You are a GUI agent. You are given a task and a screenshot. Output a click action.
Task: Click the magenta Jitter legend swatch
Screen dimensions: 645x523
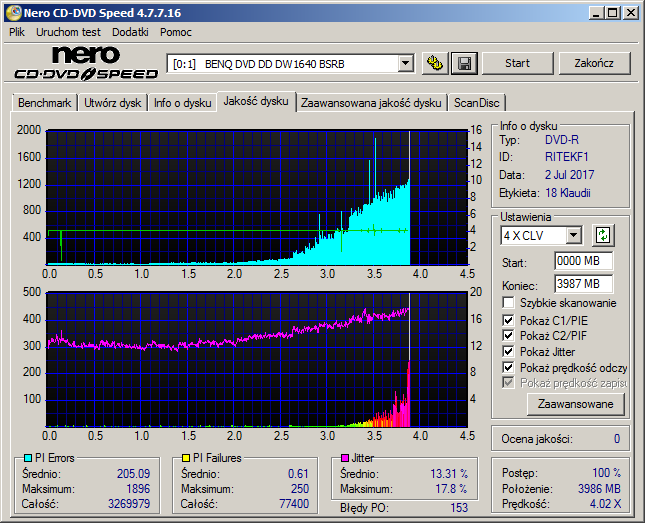[345, 458]
